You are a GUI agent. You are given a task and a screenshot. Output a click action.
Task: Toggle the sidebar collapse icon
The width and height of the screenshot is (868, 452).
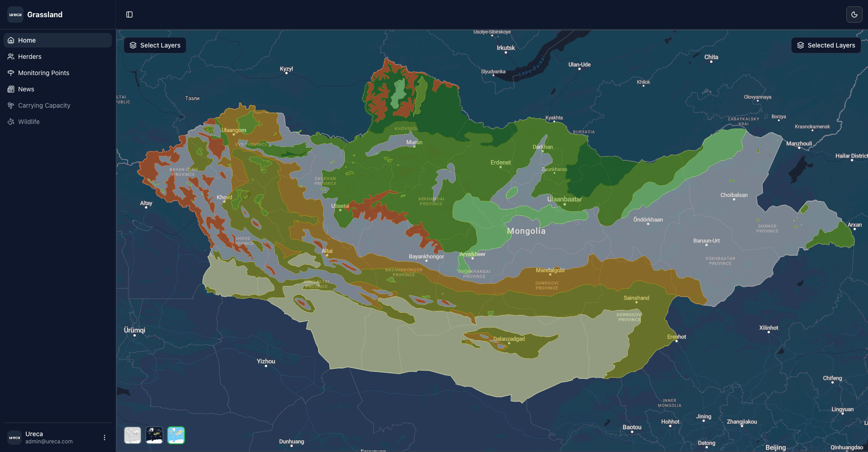(x=129, y=14)
